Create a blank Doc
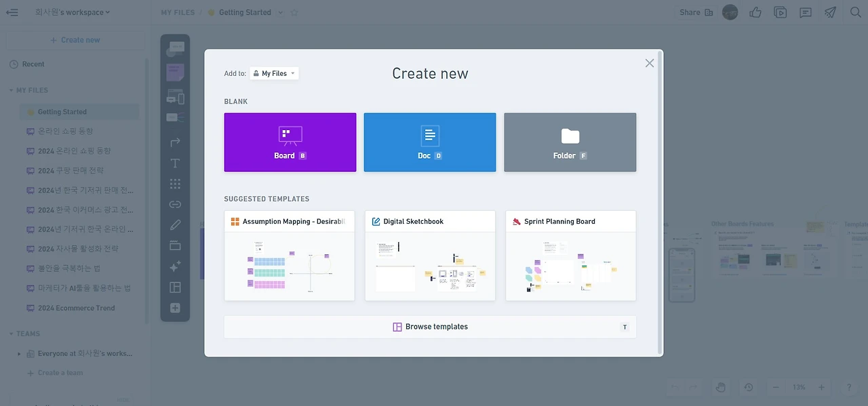Image resolution: width=868 pixels, height=406 pixels. (x=430, y=142)
